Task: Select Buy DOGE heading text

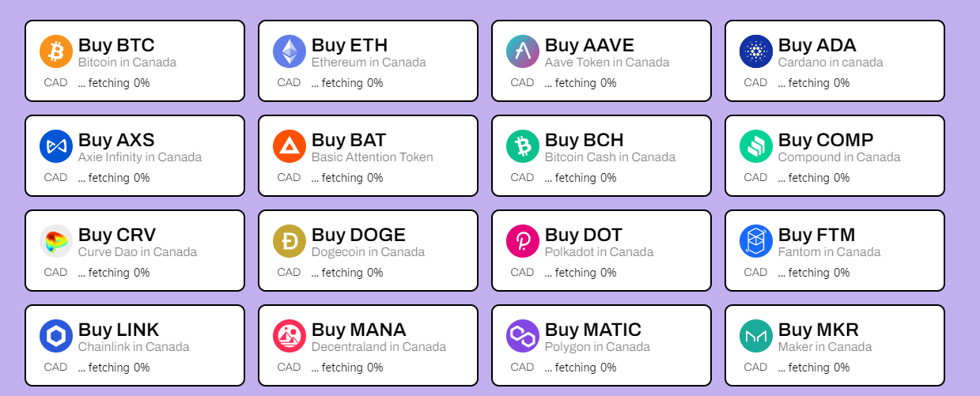Action: pos(358,235)
